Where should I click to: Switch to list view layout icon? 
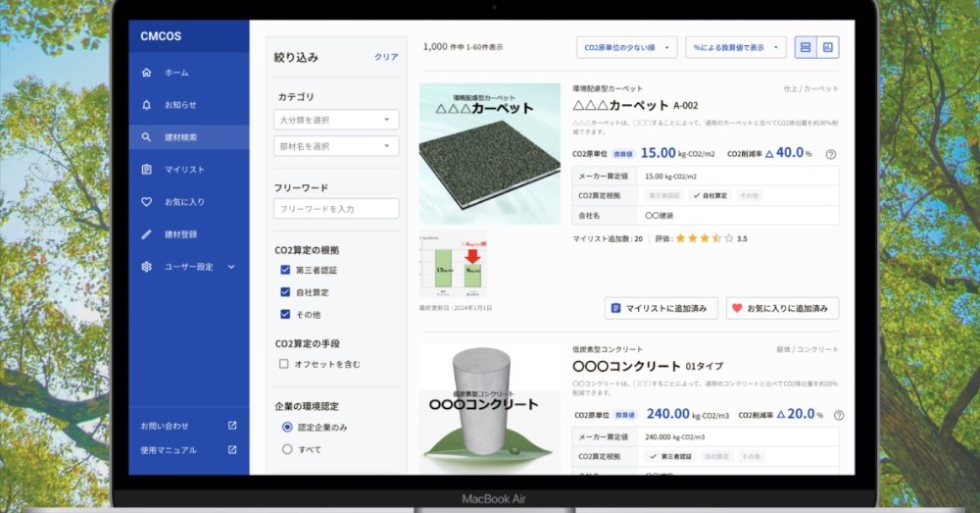806,47
